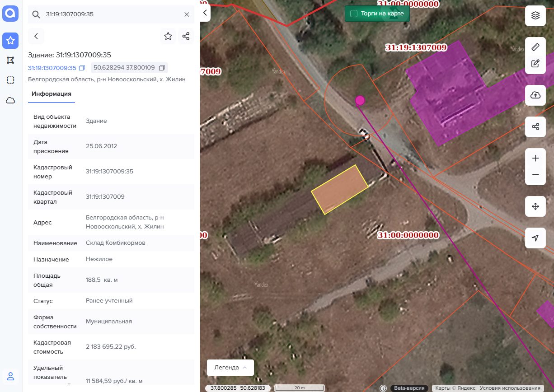Open the cadastral number link 31:19:1307009:35

pyautogui.click(x=52, y=68)
